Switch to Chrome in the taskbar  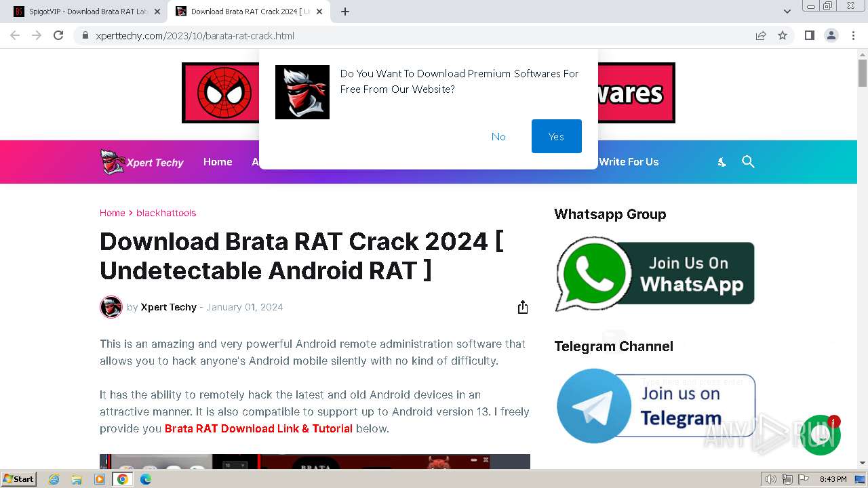point(123,479)
